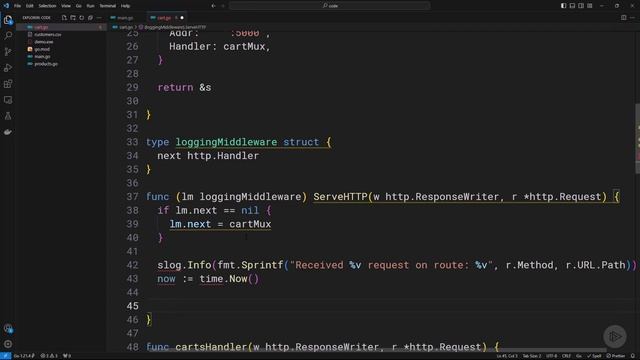Open the View menu

(x=66, y=6)
